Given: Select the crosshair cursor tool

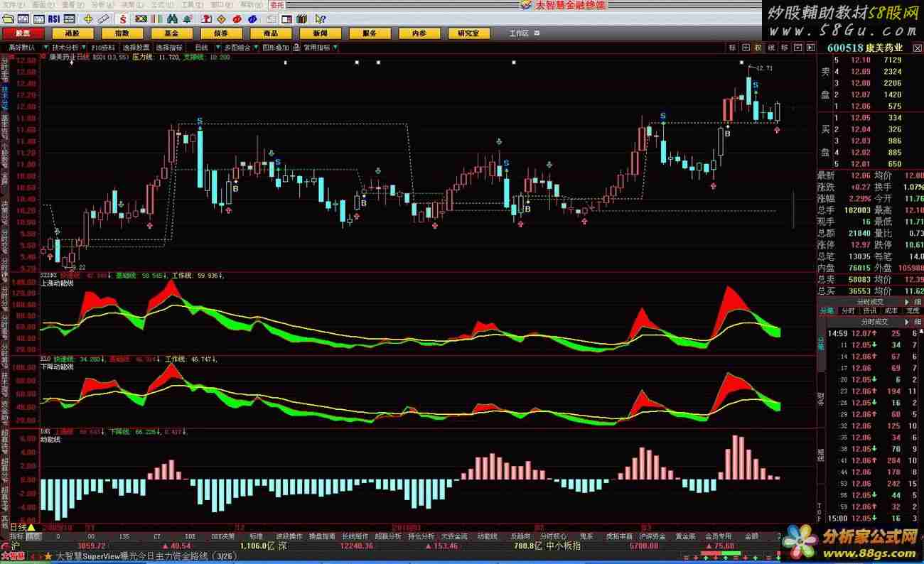Looking at the screenshot, I should coord(88,18).
